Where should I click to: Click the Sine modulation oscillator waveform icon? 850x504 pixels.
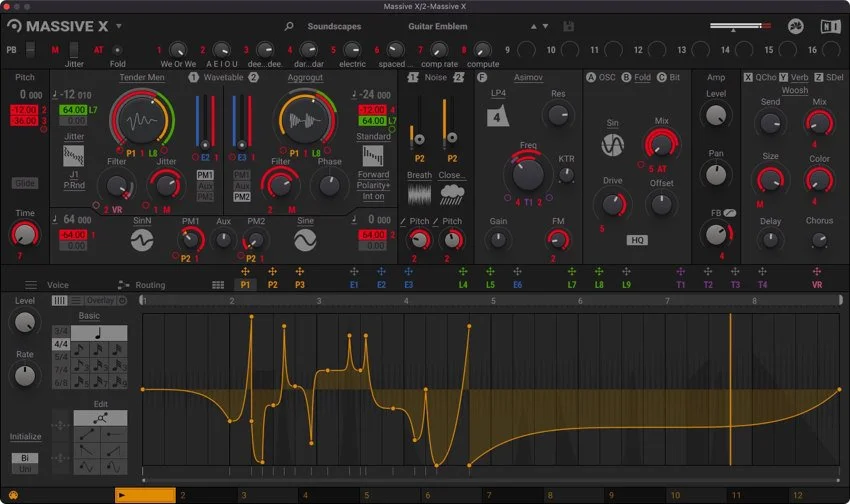(x=305, y=240)
